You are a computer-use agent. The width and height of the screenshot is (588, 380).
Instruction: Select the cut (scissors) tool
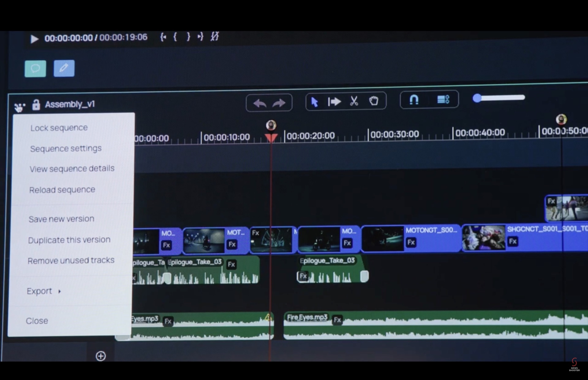point(354,101)
